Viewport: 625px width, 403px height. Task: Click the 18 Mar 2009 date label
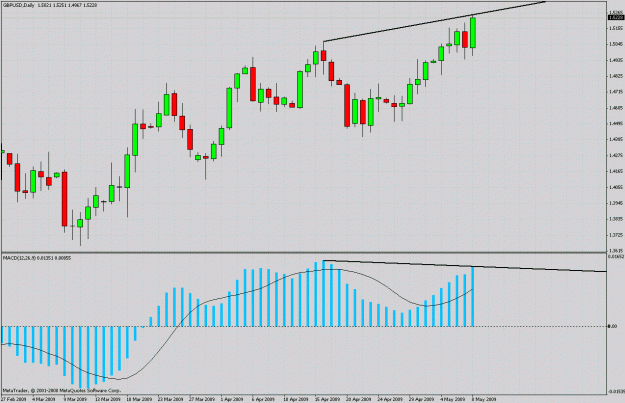point(139,399)
